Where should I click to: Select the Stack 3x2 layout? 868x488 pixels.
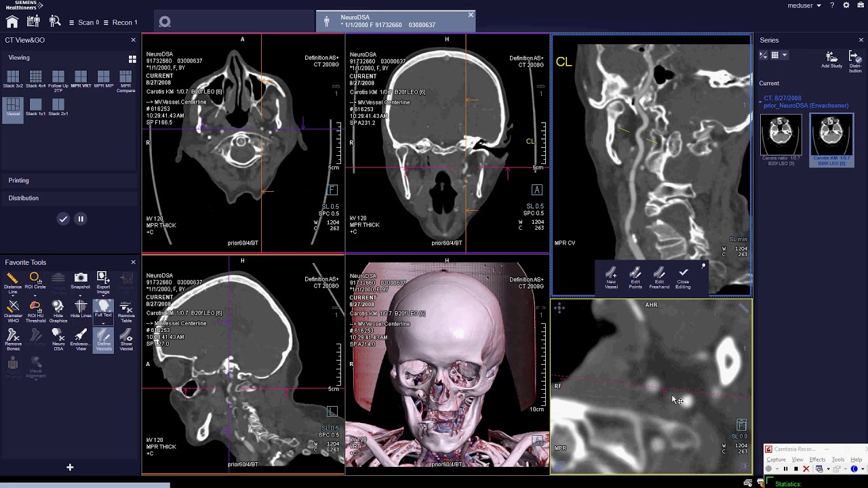tap(13, 80)
